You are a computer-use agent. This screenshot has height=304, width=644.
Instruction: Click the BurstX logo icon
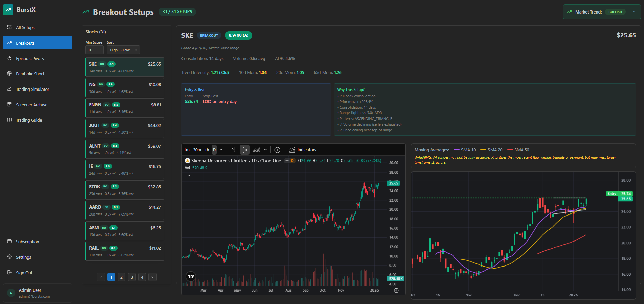point(8,10)
